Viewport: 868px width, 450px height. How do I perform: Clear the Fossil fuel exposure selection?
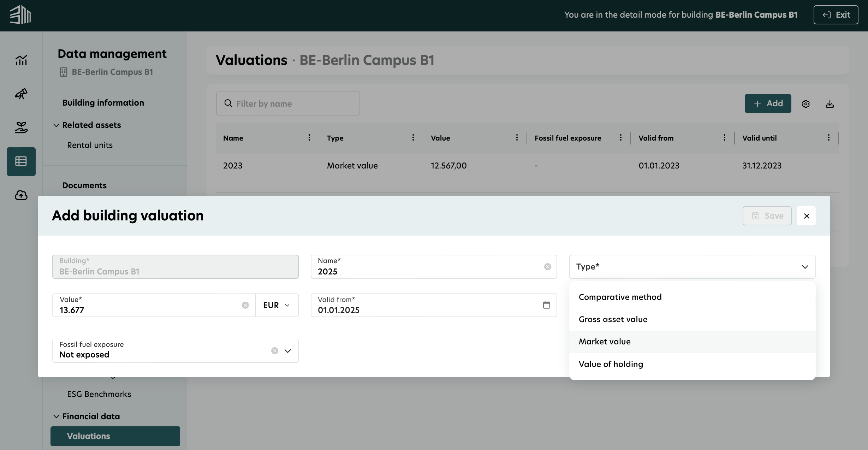(x=274, y=351)
